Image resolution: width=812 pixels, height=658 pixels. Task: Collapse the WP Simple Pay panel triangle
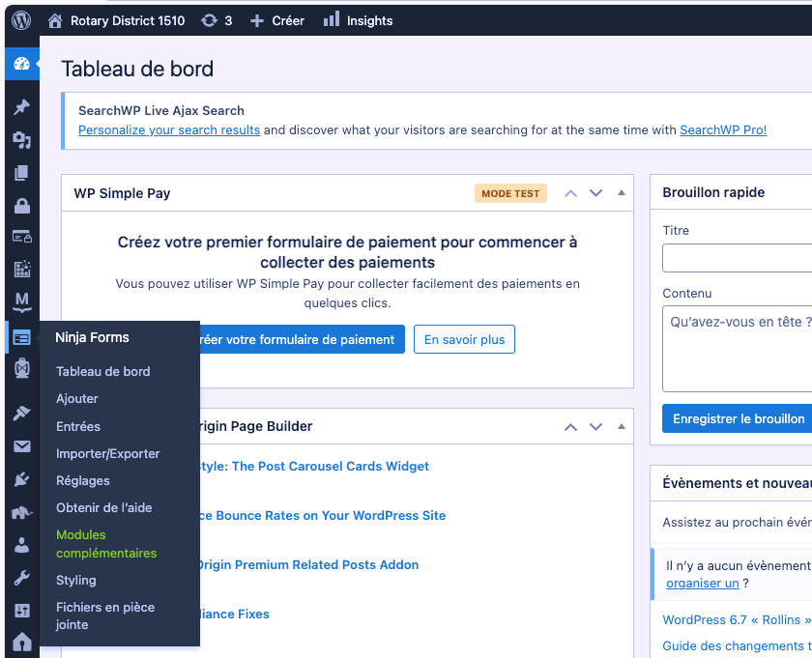[622, 193]
